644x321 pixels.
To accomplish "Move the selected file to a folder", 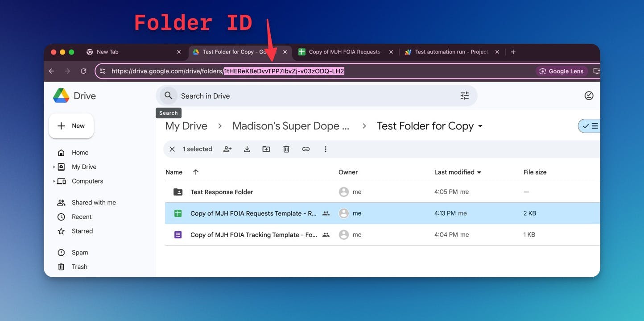I will click(x=266, y=149).
